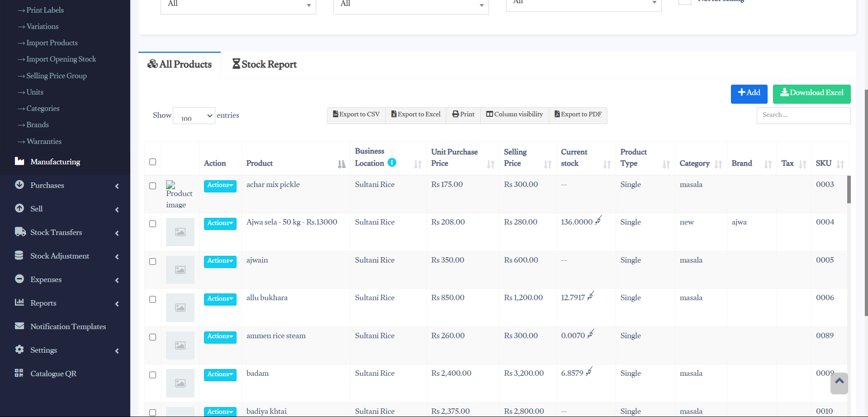Click Export to CSV button
Viewport: 868px width, 417px height.
point(356,115)
